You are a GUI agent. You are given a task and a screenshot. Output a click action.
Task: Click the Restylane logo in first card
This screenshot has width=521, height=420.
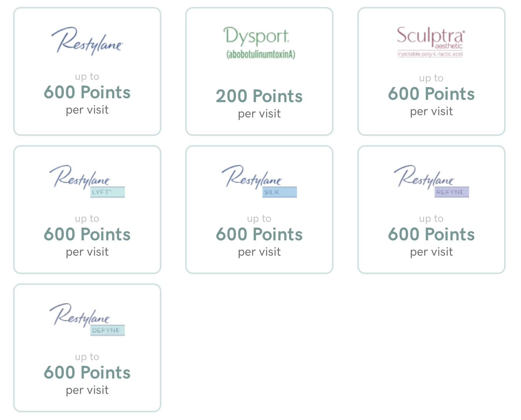[87, 41]
